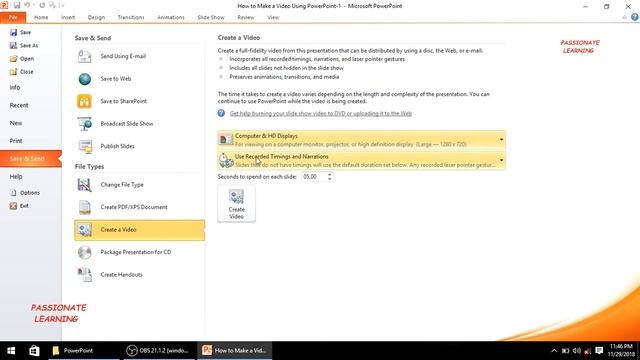Minimize the ribbon with the caret arrow
The width and height of the screenshot is (640, 360).
pyautogui.click(x=624, y=18)
